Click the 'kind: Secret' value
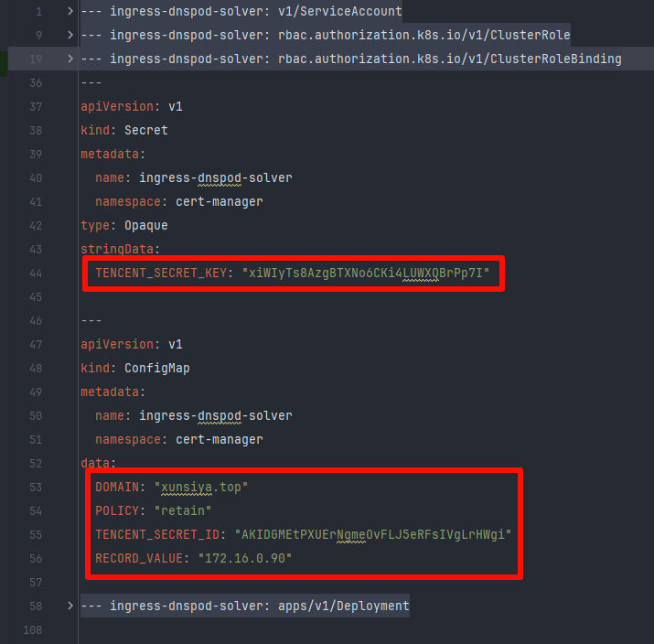The image size is (654, 644). click(x=146, y=131)
